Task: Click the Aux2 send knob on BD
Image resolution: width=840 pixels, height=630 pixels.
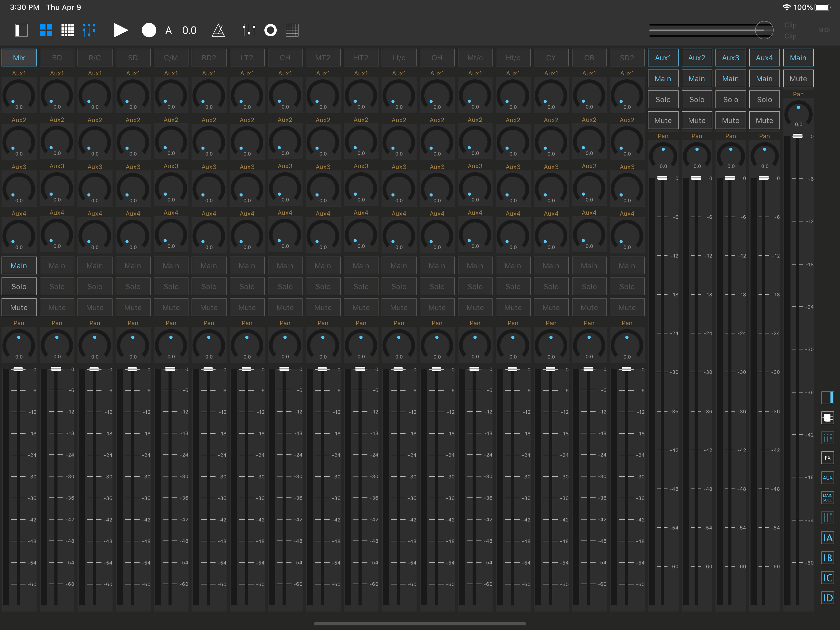Action: pyautogui.click(x=57, y=142)
